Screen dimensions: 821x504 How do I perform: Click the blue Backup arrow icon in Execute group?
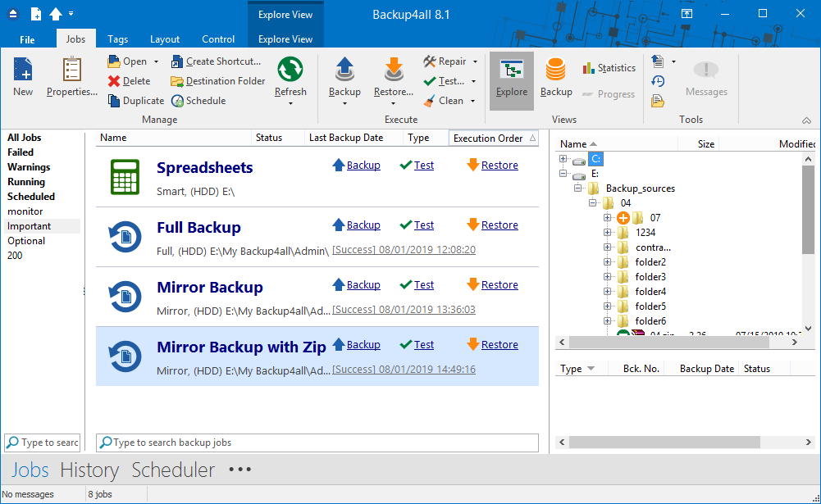tap(344, 71)
